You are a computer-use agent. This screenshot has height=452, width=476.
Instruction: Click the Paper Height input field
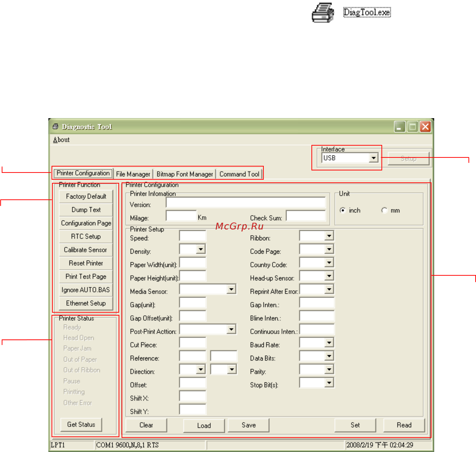tap(193, 276)
